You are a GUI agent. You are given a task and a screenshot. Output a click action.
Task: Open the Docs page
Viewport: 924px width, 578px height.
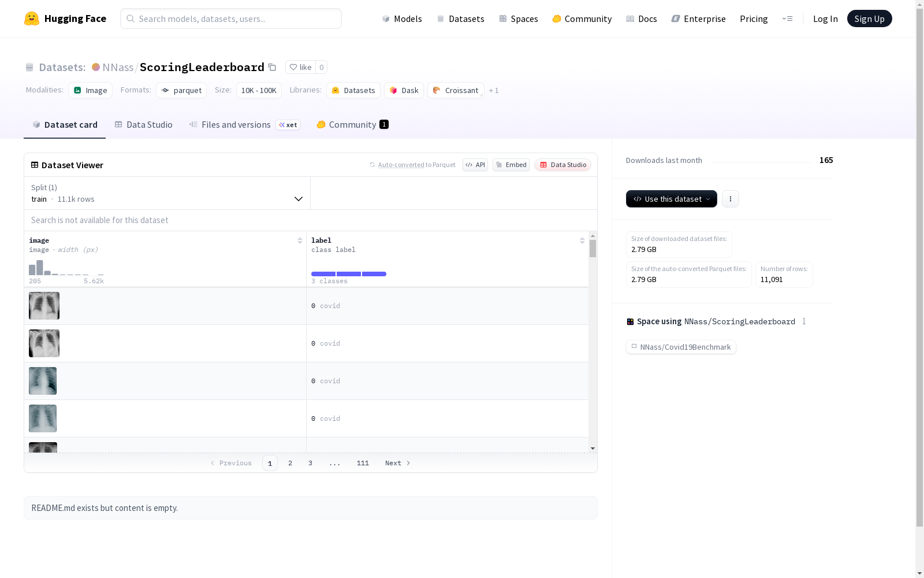[642, 18]
